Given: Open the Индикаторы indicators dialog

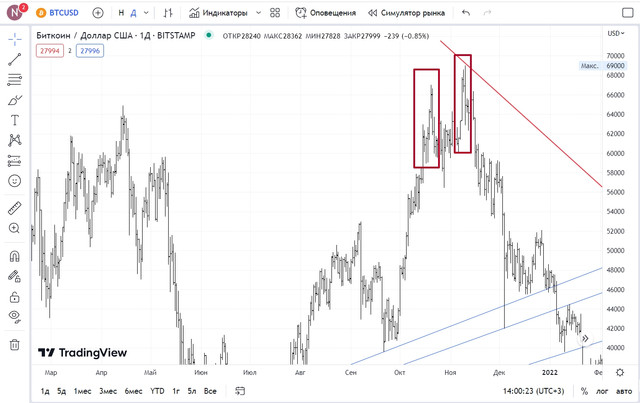Looking at the screenshot, I should (218, 13).
